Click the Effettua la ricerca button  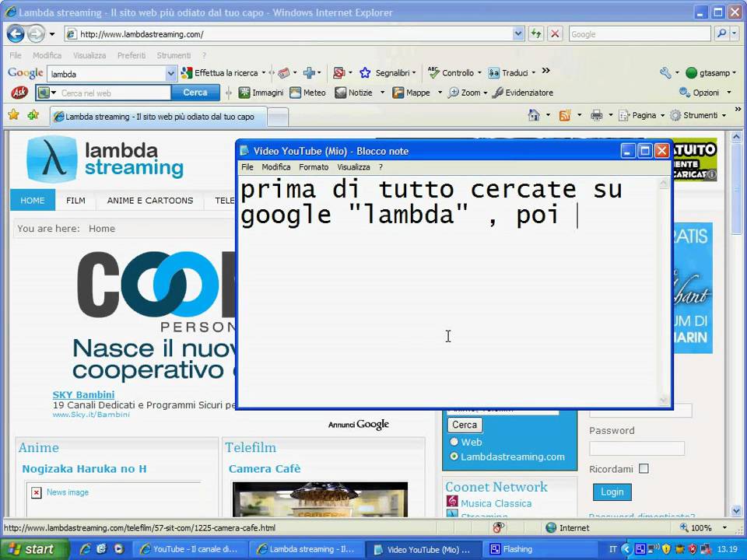[220, 73]
